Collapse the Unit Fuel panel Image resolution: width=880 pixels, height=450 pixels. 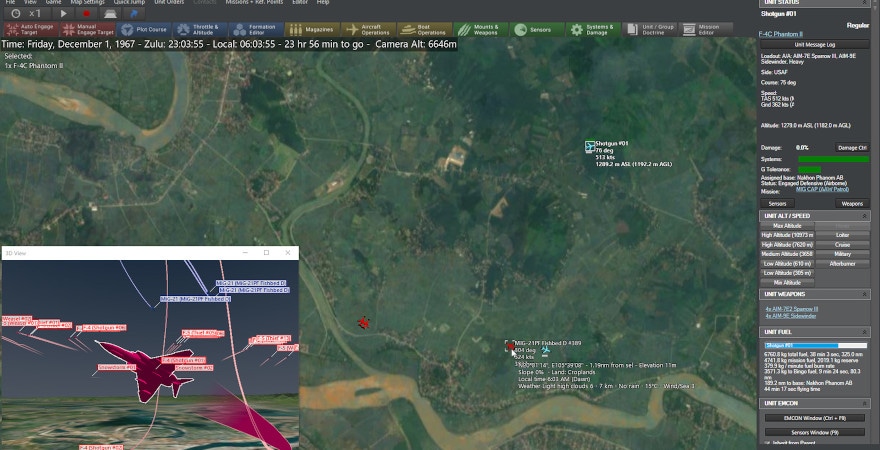[x=864, y=332]
